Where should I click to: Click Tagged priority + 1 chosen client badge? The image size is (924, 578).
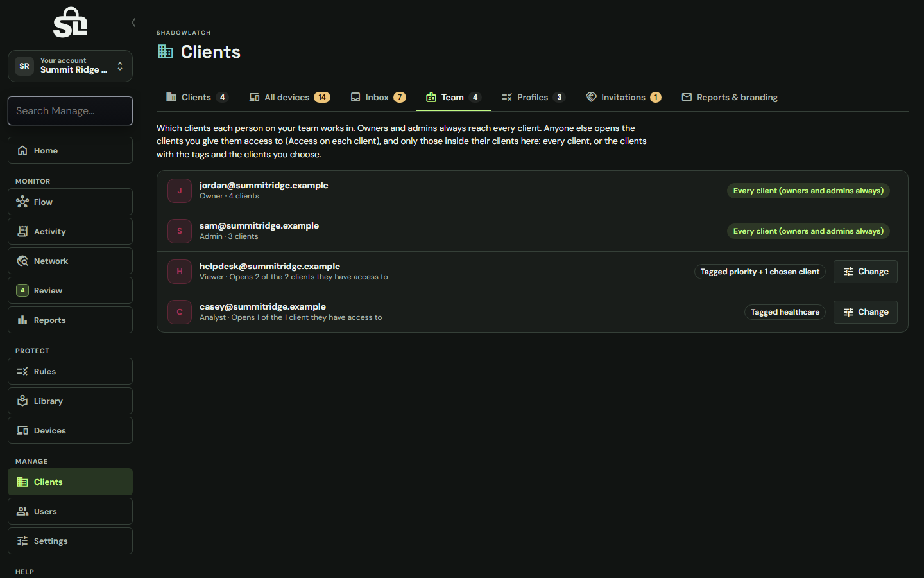760,272
